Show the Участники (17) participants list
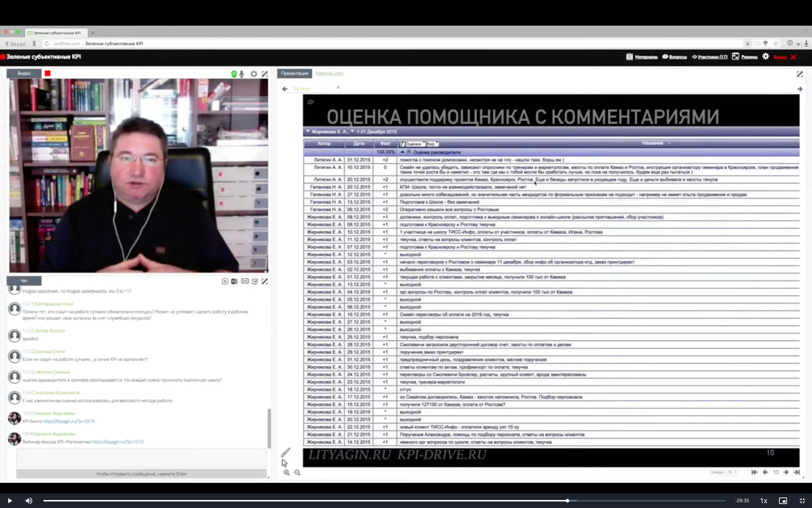The height and width of the screenshot is (508, 812). [x=712, y=57]
